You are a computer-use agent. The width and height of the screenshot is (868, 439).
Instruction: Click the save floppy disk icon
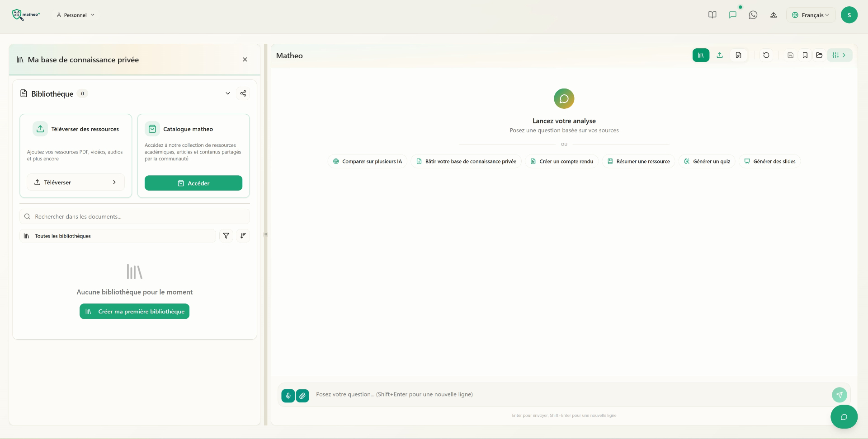pyautogui.click(x=791, y=55)
